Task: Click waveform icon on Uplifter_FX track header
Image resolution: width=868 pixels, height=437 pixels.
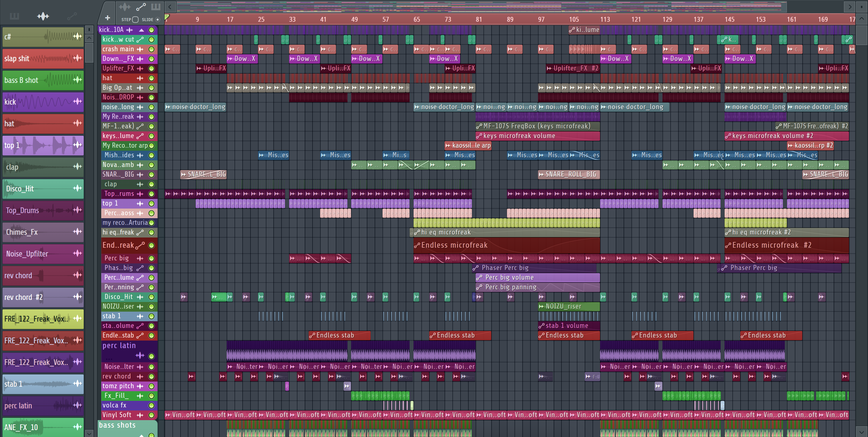Action: (140, 68)
